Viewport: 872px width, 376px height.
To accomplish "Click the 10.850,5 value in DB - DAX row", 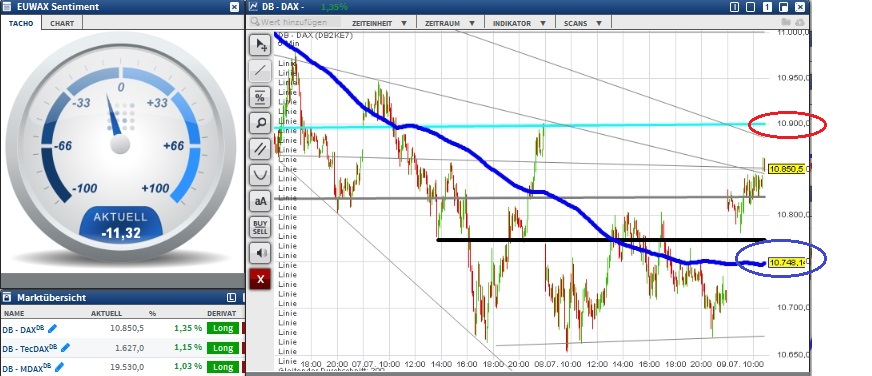I will tap(127, 328).
